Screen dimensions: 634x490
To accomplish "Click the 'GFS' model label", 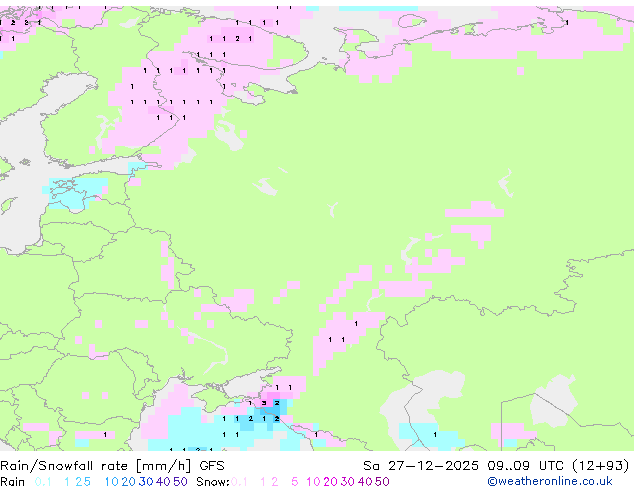I will [212, 466].
